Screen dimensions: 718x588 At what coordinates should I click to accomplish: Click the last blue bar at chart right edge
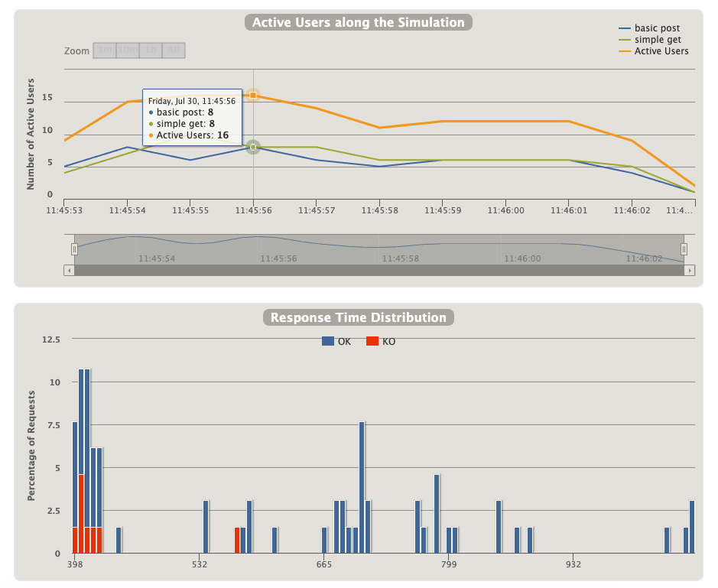point(692,527)
